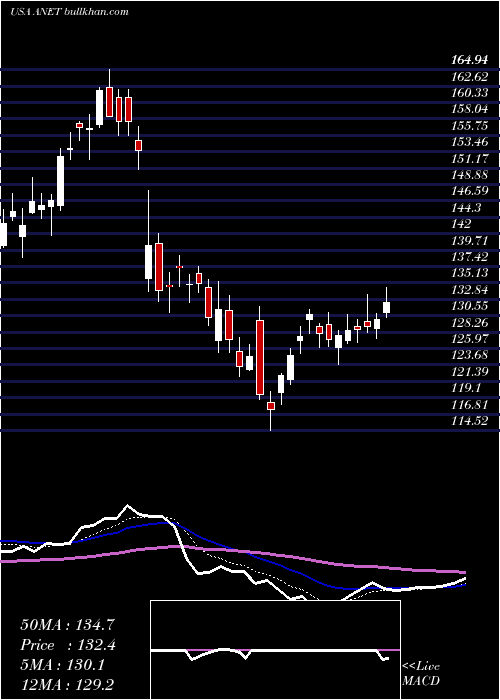Select the 130.55 price label

tap(469, 306)
